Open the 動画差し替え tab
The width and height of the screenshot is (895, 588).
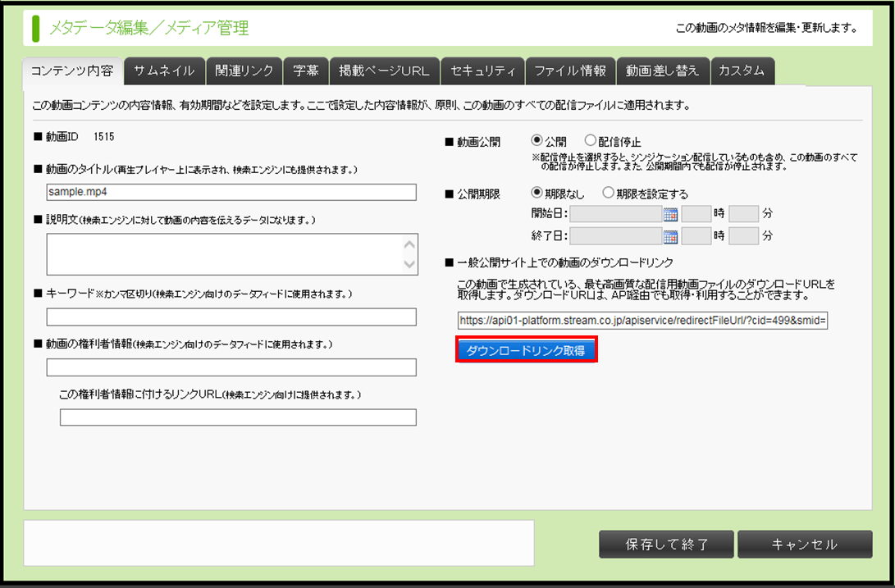coord(662,71)
